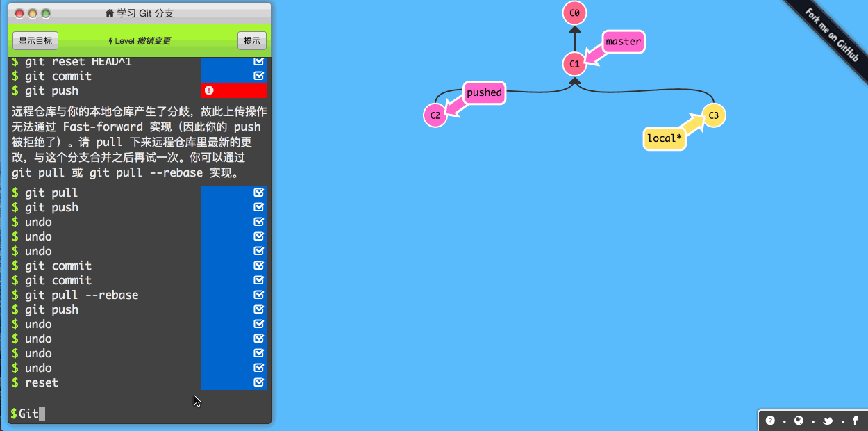Click the check icon for git reset HEAD^1
Viewport: 868px width, 431px height.
259,62
